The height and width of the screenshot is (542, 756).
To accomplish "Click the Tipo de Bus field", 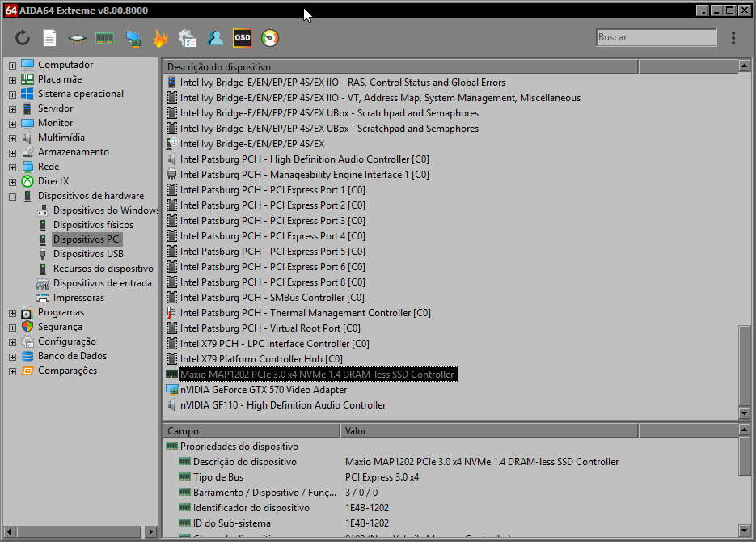I will click(218, 477).
